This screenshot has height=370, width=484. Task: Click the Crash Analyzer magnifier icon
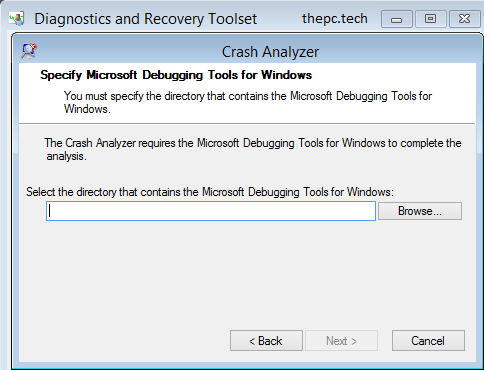point(29,51)
